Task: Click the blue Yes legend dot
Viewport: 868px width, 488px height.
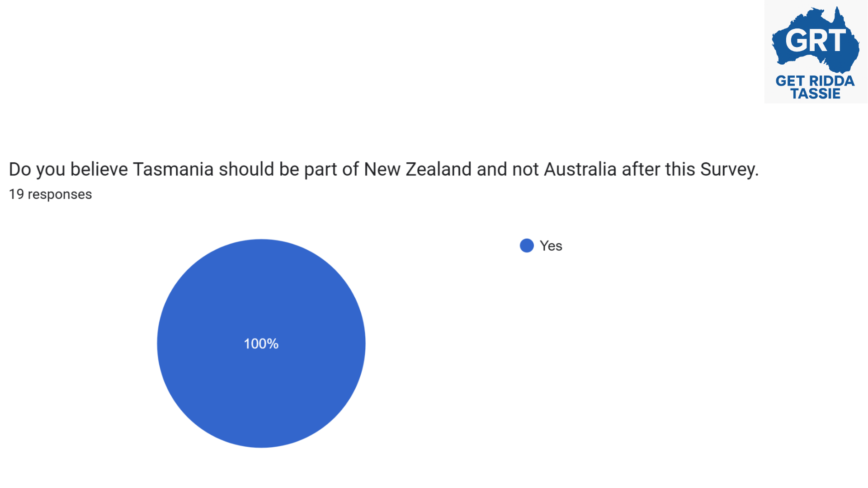Action: 527,246
